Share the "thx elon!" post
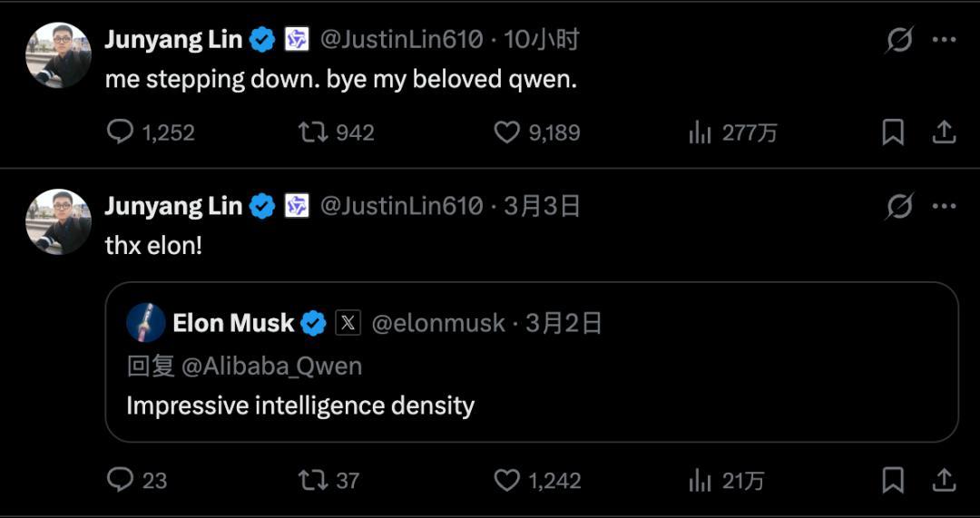Viewport: 980px width, 518px height. coord(944,479)
